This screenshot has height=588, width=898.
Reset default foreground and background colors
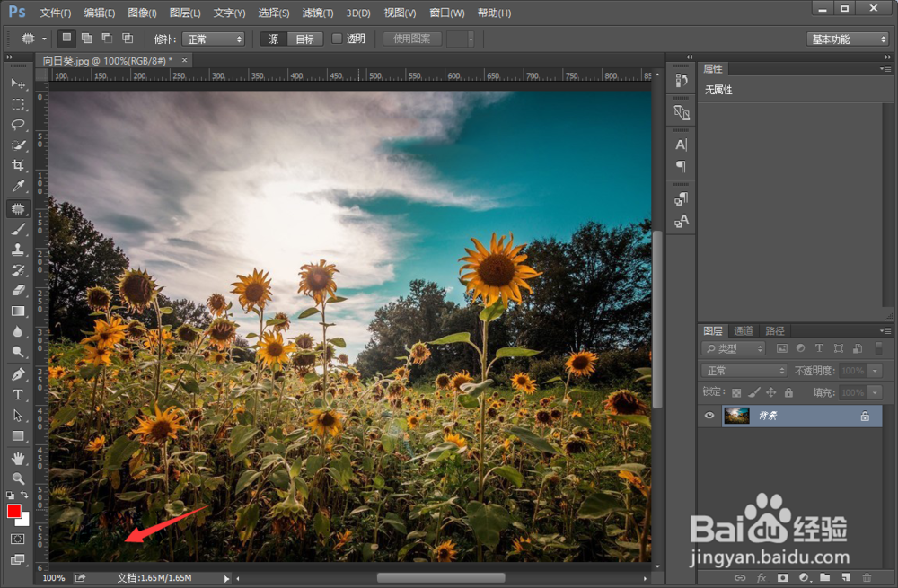pos(10,496)
